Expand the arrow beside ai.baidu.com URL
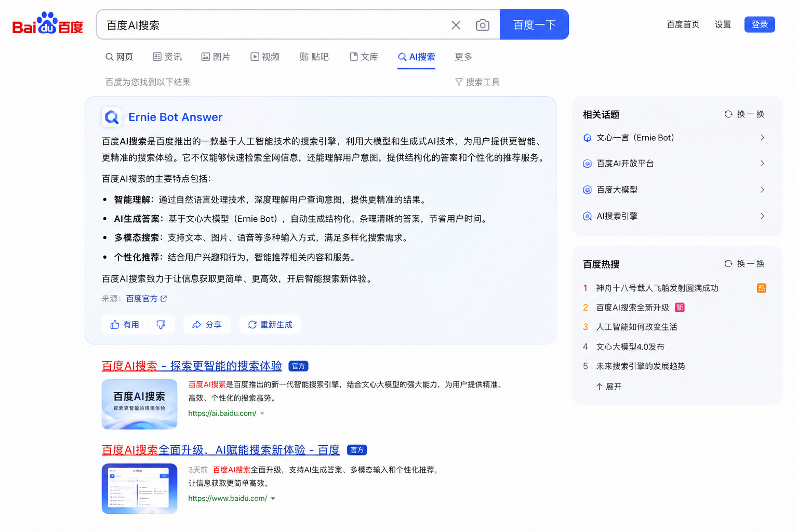The image size is (798, 532). coord(262,414)
